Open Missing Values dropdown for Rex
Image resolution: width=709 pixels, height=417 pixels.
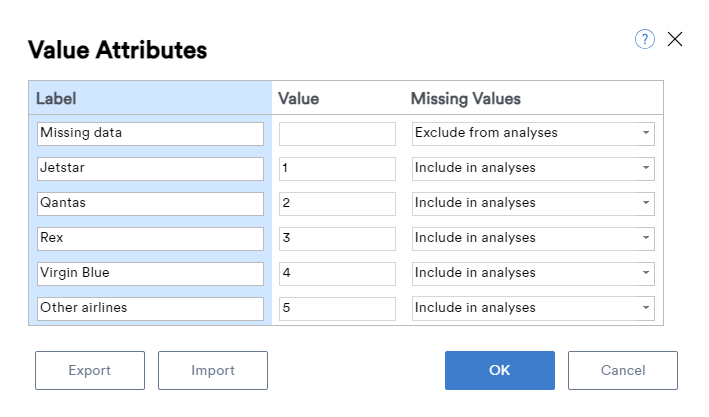pos(533,238)
